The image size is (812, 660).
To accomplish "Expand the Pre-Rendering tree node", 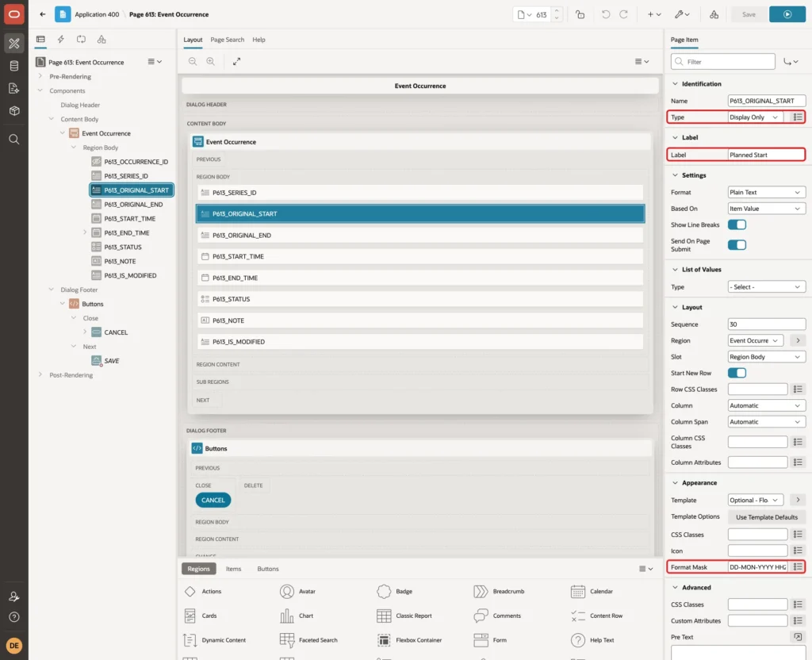I will pyautogui.click(x=40, y=76).
